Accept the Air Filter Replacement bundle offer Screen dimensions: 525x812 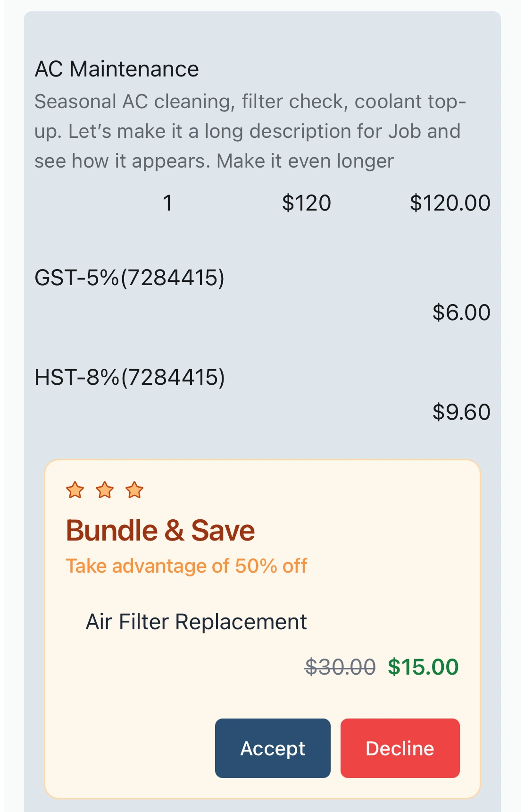pos(273,748)
